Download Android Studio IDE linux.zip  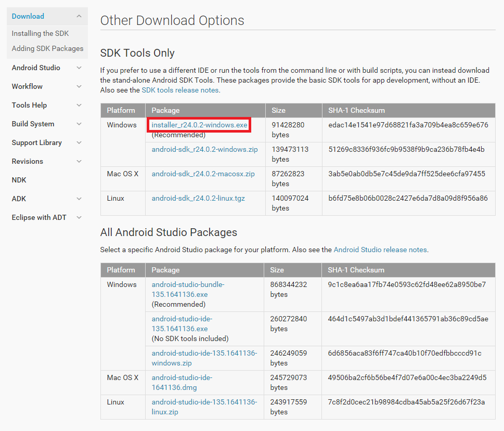coord(204,407)
